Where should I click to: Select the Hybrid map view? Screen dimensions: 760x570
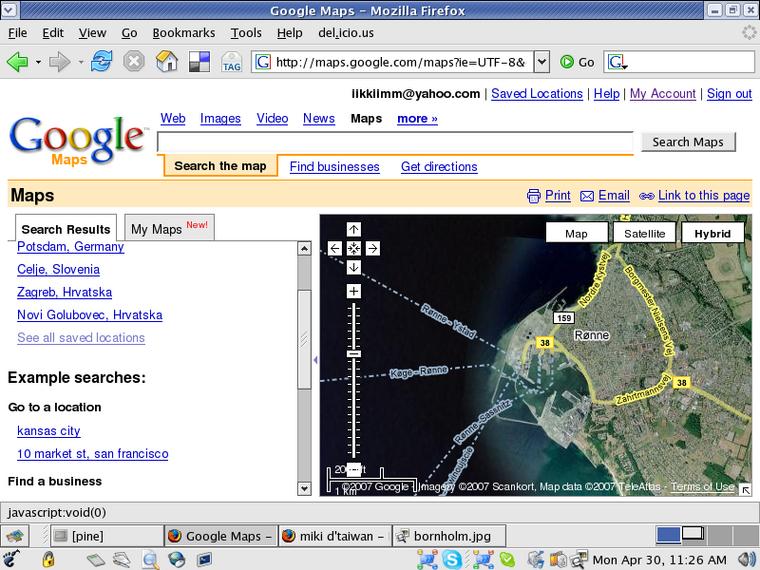[x=712, y=234]
